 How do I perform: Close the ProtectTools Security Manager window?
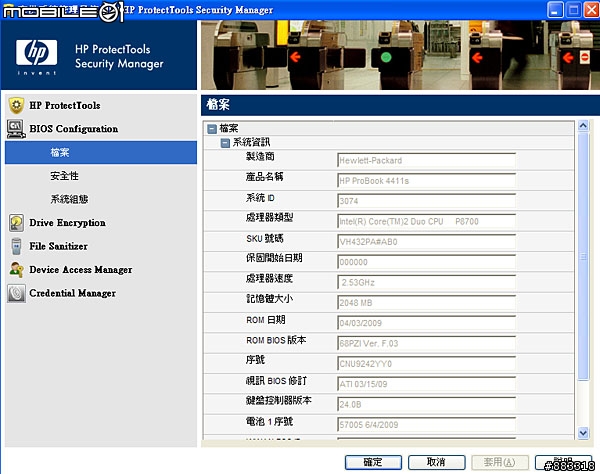(591, 10)
